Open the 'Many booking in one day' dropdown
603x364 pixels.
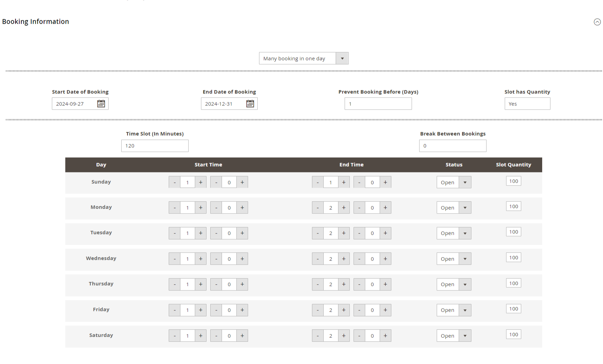point(304,58)
